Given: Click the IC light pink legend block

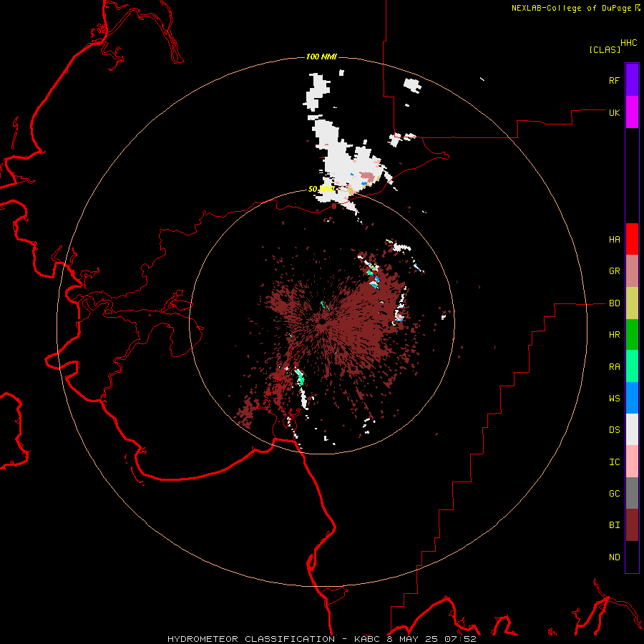Looking at the screenshot, I should click(x=632, y=462).
